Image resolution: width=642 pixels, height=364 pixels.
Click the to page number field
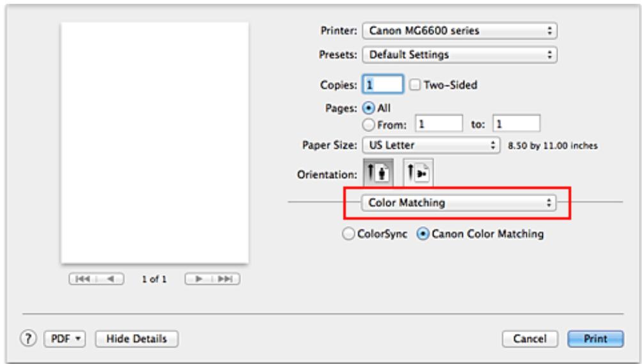(516, 123)
